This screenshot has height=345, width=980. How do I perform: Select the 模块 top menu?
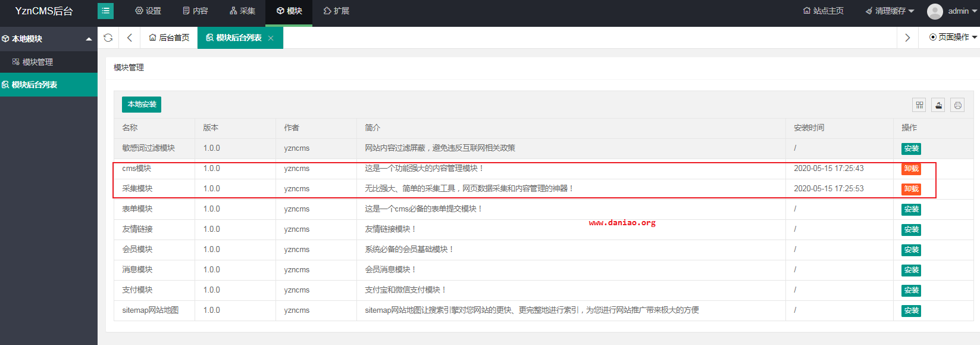(x=289, y=11)
